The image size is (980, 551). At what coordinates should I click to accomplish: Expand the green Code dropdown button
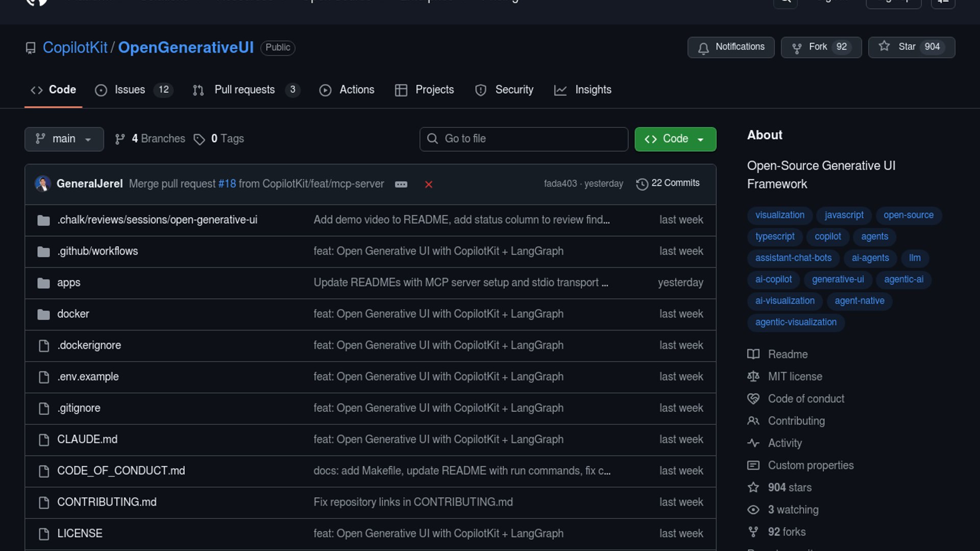[675, 139]
